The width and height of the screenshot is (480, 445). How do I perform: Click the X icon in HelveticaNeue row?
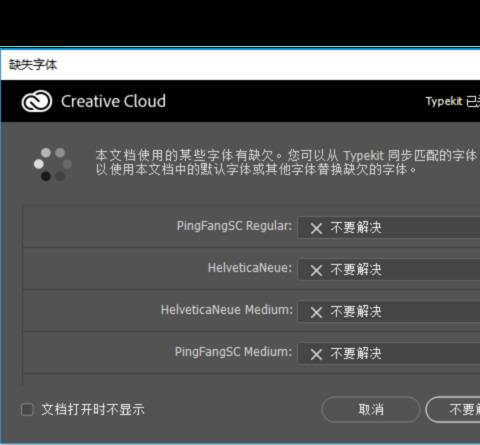[316, 270]
